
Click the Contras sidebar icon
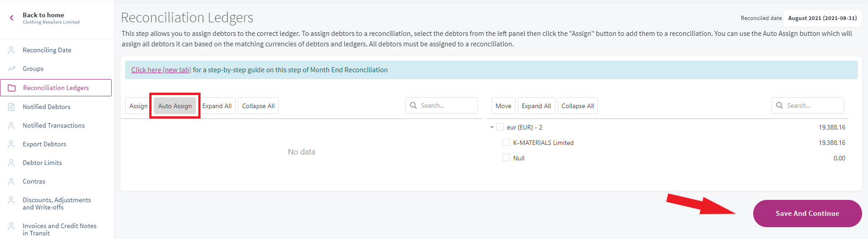click(x=11, y=181)
